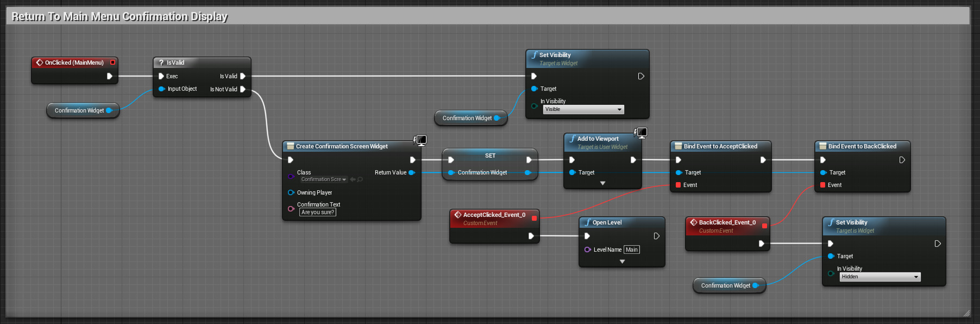Viewport: 980px width, 324px height.
Task: Click the magnifier browse icon beside Class
Action: [360, 179]
